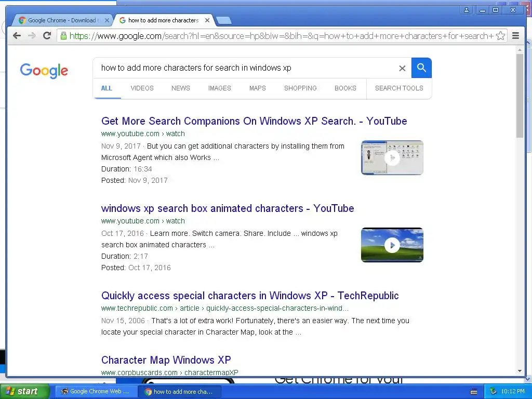Switch to IMAGES results

pos(220,88)
